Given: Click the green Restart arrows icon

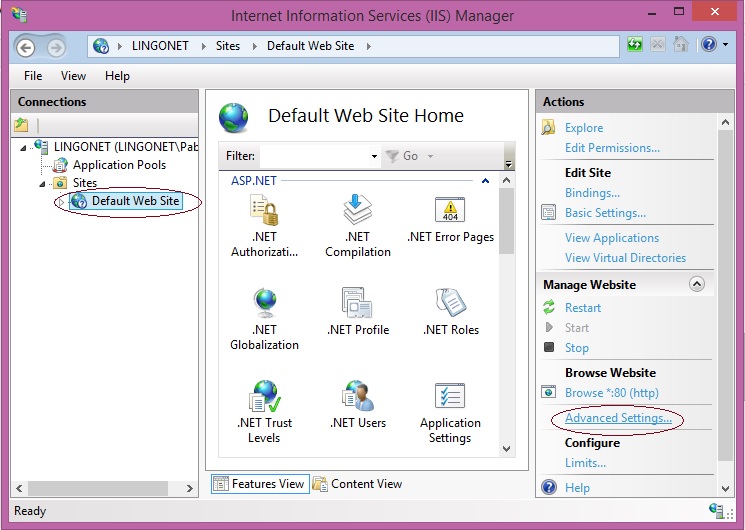Looking at the screenshot, I should pos(549,307).
